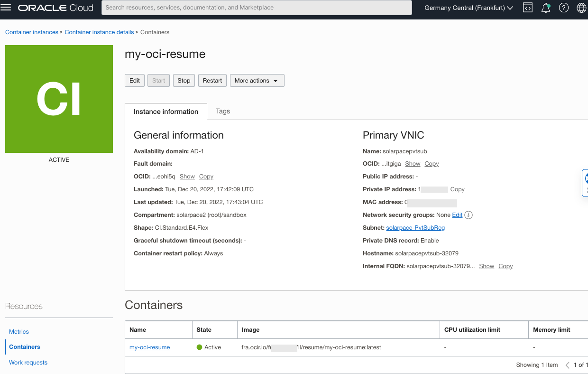Open Cloud Shell developer tools icon
The width and height of the screenshot is (588, 374).
click(x=527, y=8)
